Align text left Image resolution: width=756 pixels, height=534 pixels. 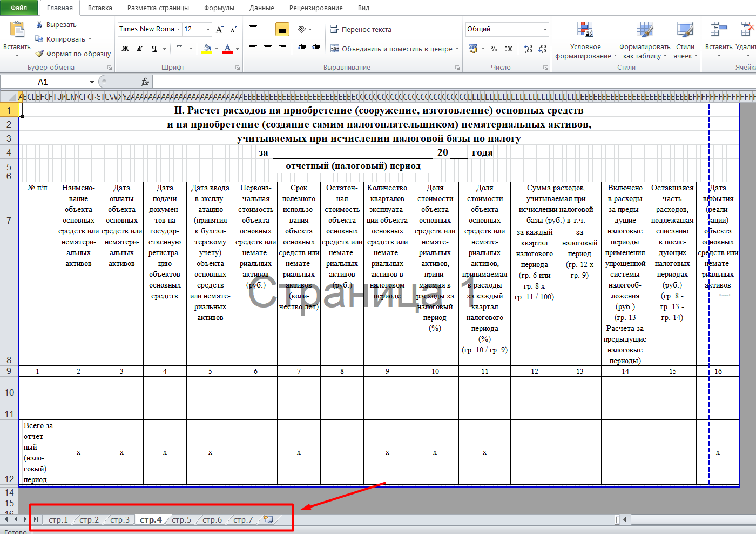(x=253, y=49)
